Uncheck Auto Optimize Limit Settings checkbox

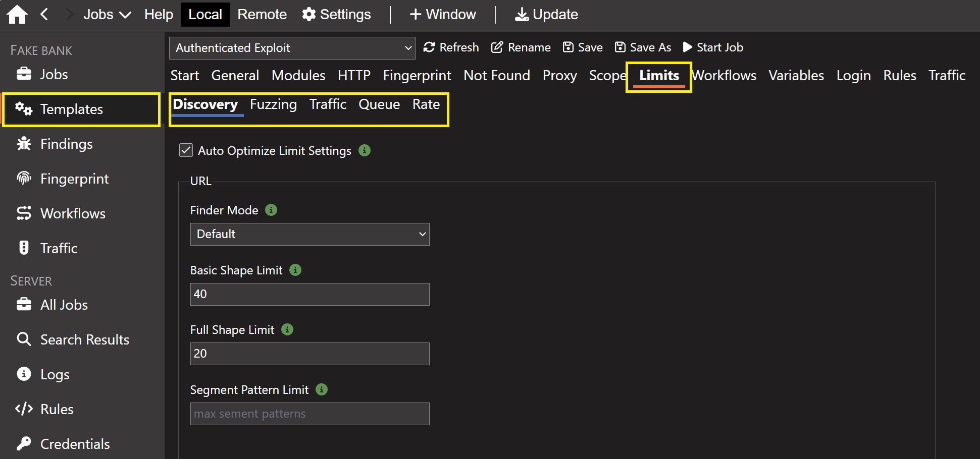tap(186, 150)
